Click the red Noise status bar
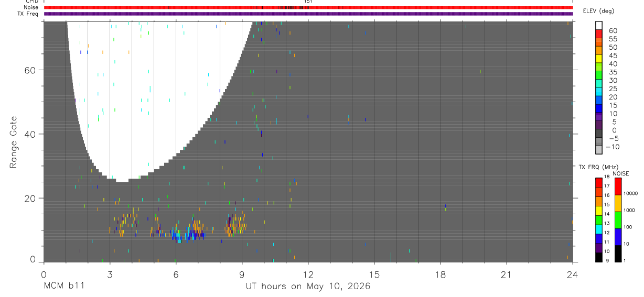The width and height of the screenshot is (644, 297). pyautogui.click(x=308, y=7)
